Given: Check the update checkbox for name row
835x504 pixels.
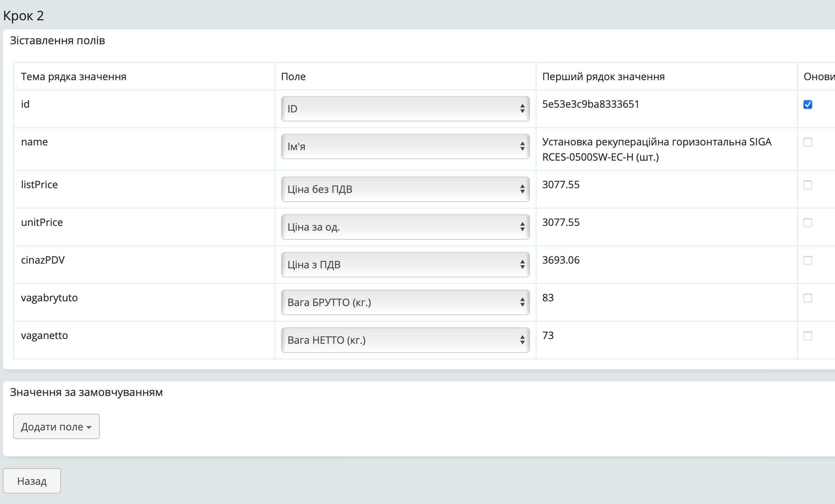Looking at the screenshot, I should pyautogui.click(x=807, y=142).
